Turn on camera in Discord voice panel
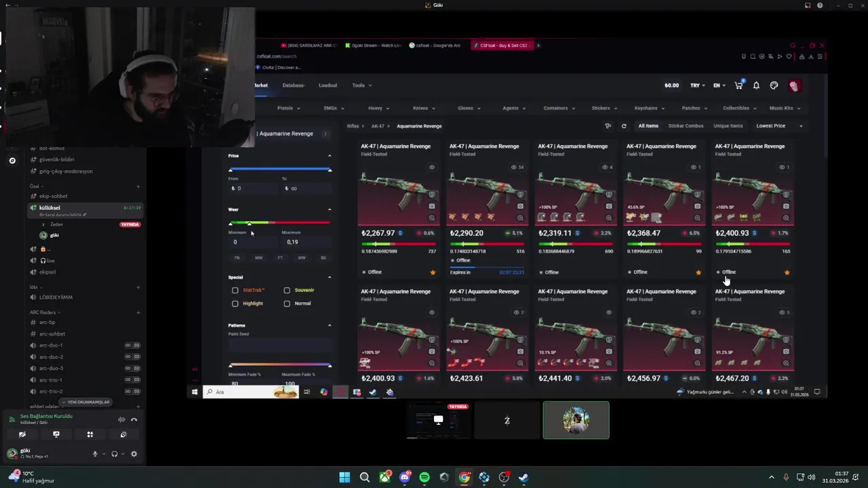This screenshot has width=868, height=488. pos(22,434)
